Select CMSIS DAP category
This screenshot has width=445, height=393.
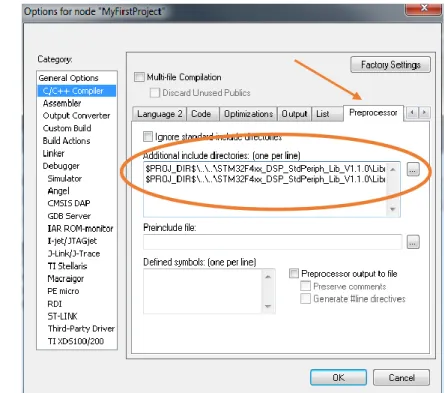[x=69, y=203]
